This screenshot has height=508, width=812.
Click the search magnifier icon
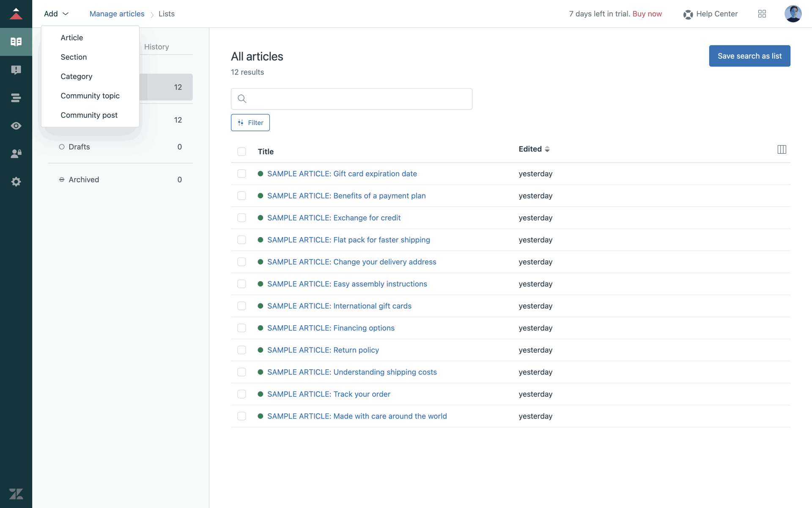pyautogui.click(x=242, y=99)
